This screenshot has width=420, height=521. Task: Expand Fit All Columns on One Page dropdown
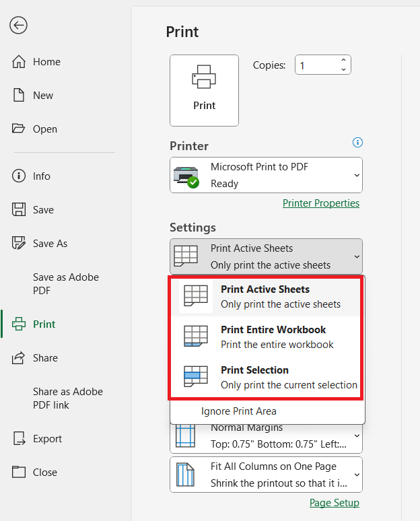pos(266,475)
